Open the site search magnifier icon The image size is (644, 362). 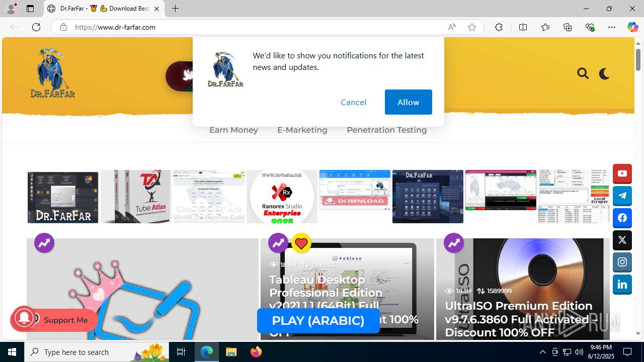tap(583, 74)
